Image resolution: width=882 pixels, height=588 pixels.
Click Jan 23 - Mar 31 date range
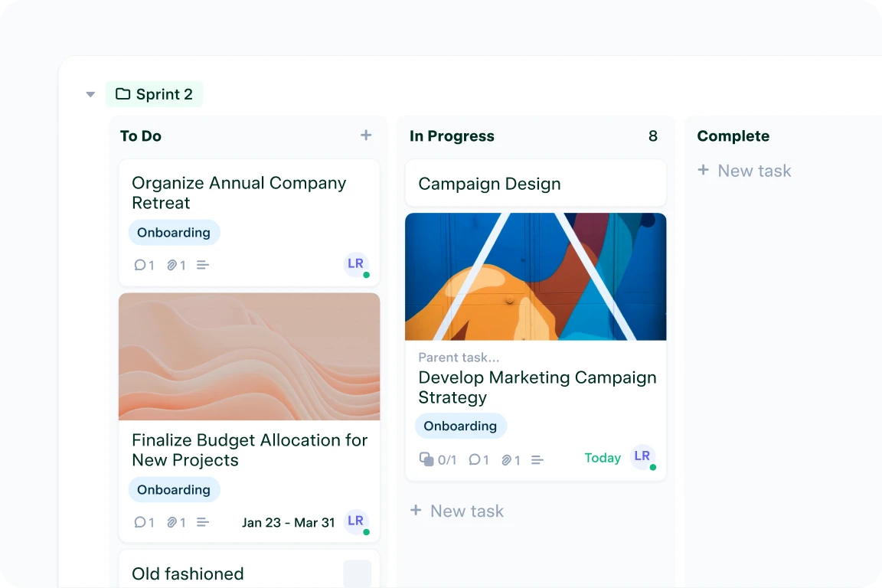[x=288, y=523]
